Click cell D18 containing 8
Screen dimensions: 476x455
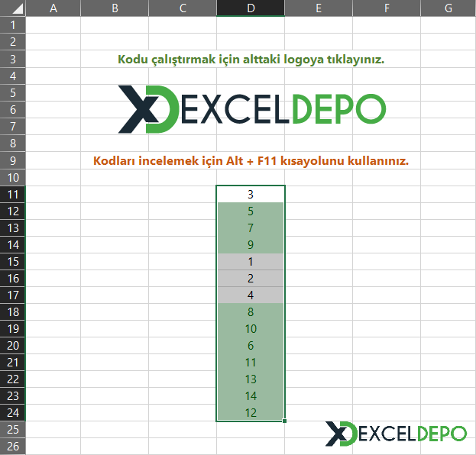pyautogui.click(x=251, y=311)
